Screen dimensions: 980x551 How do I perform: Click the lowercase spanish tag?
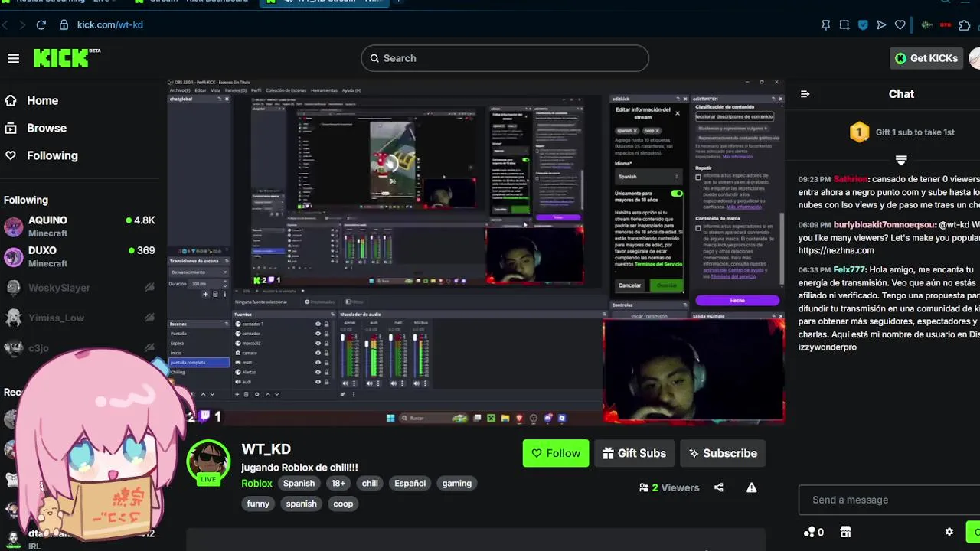[x=301, y=504]
